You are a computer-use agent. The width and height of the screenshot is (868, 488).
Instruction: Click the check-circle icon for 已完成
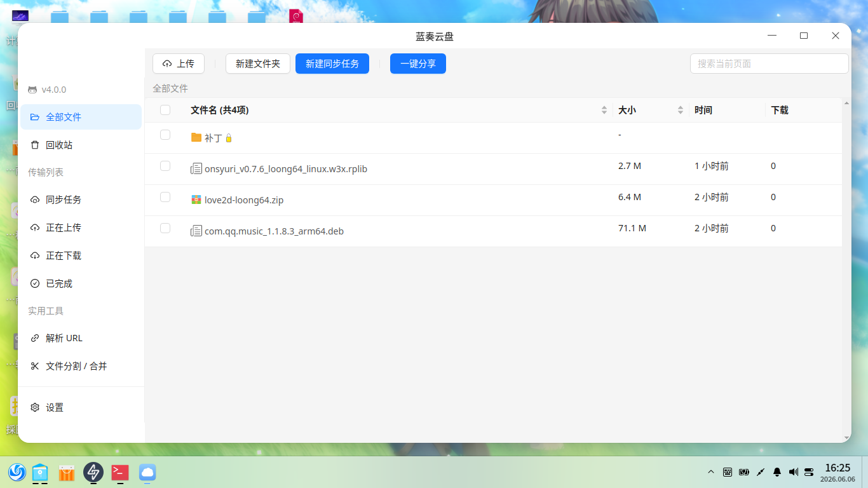click(x=35, y=283)
